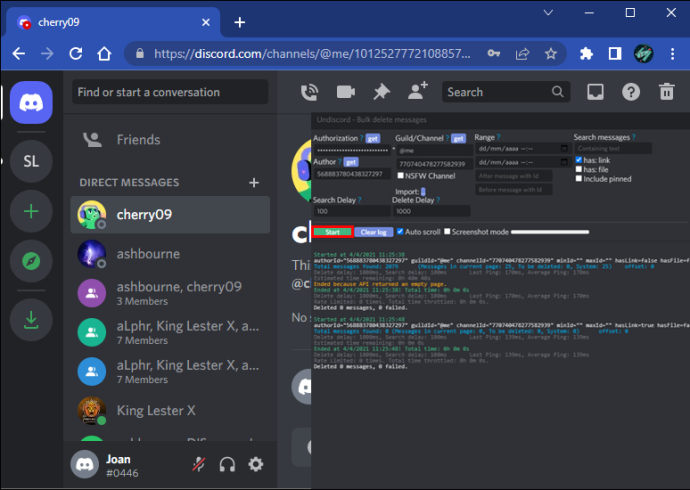Open User Settings gear
This screenshot has width=690, height=490.
click(255, 464)
